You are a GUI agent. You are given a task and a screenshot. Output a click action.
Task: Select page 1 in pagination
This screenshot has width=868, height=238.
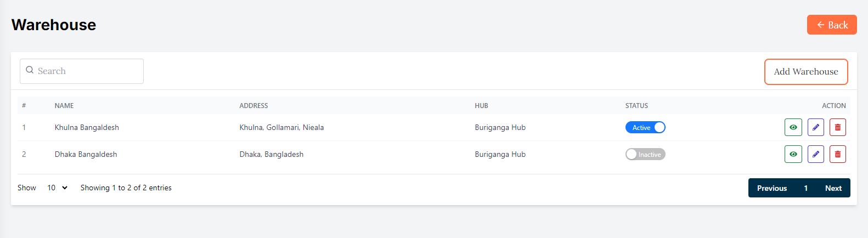coord(805,188)
